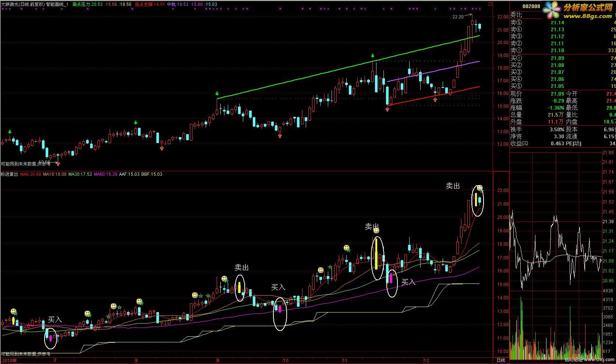Click the MA30:17.52 moving average label
616x364 pixels.
[80, 174]
